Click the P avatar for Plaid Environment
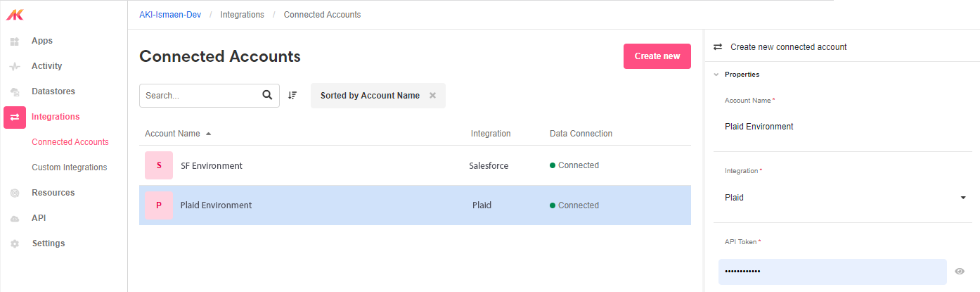The width and height of the screenshot is (980, 292). 159,205
